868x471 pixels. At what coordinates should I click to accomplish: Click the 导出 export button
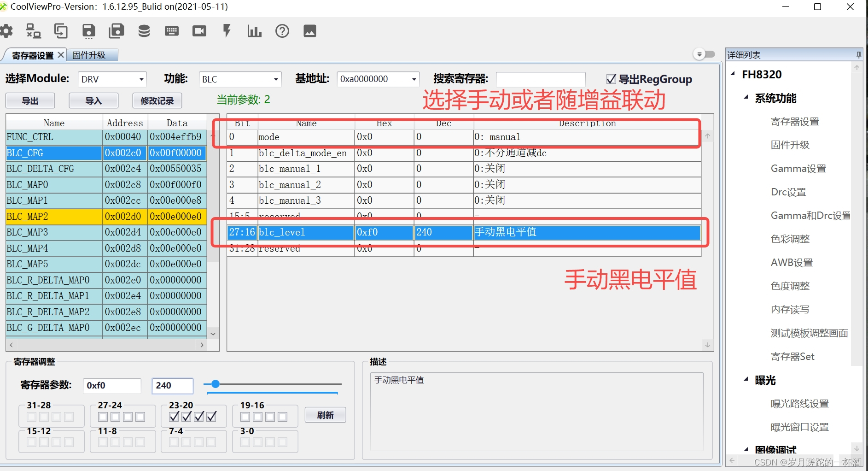(x=30, y=100)
